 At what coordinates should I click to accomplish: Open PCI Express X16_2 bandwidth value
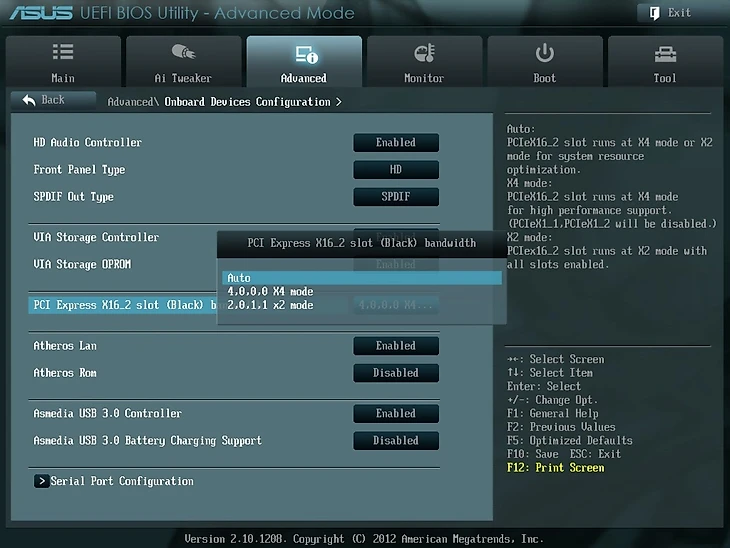pyautogui.click(x=396, y=305)
